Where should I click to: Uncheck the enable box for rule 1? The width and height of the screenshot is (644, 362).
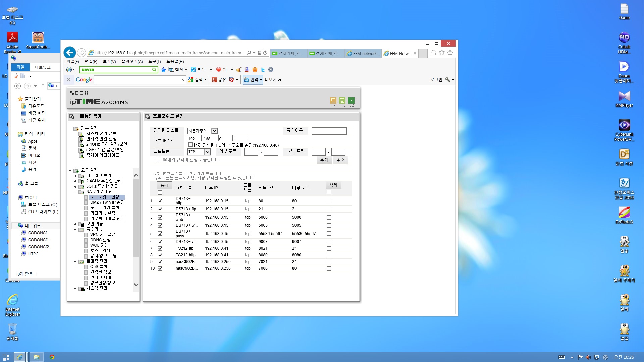[160, 201]
